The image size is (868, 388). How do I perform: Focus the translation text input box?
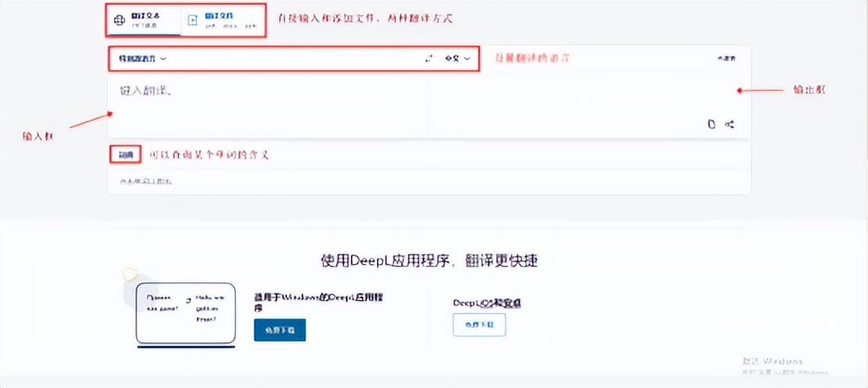266,104
